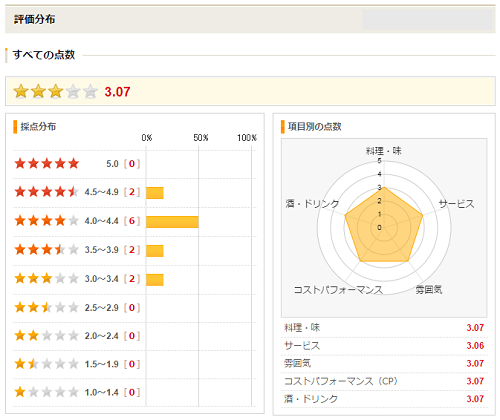500x420 pixels.
Task: Click the コストパフォーマンス (CP) score row
Action: click(x=384, y=381)
